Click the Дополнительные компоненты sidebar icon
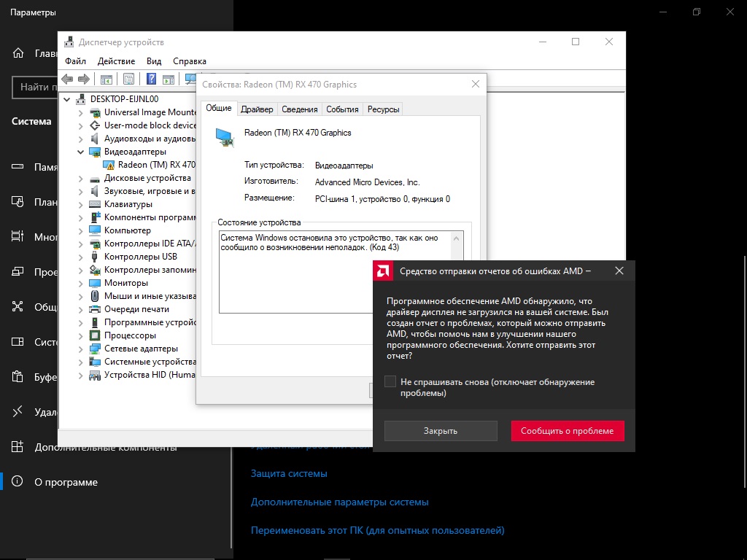Screen dimensions: 747x560 (18, 447)
